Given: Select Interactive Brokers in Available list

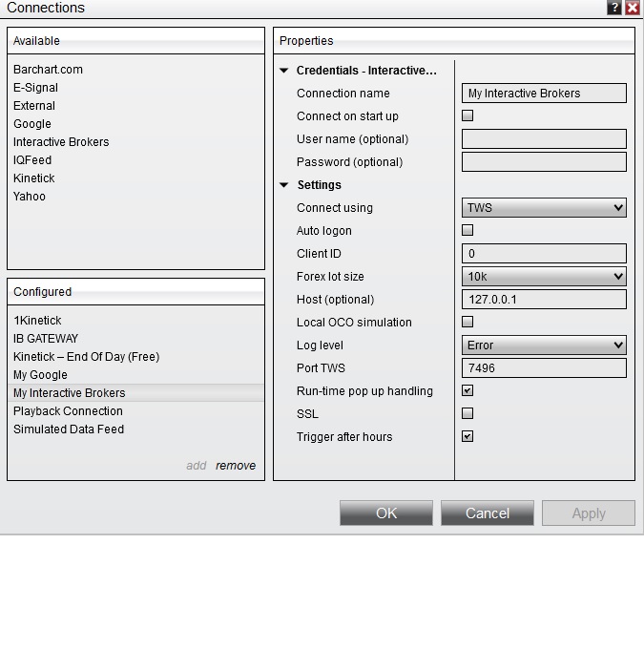Looking at the screenshot, I should (135, 142).
